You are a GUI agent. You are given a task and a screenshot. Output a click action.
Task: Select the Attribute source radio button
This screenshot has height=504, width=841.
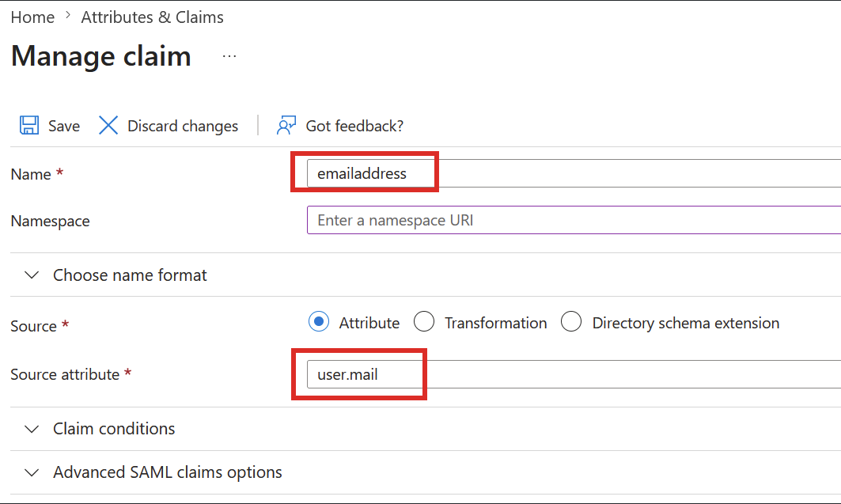pos(319,322)
